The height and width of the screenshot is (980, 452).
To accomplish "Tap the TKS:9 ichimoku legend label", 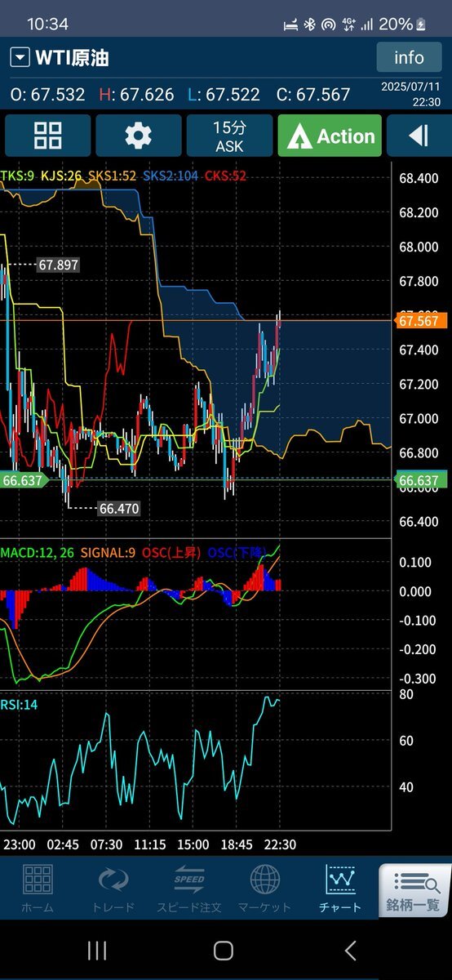I will point(17,176).
